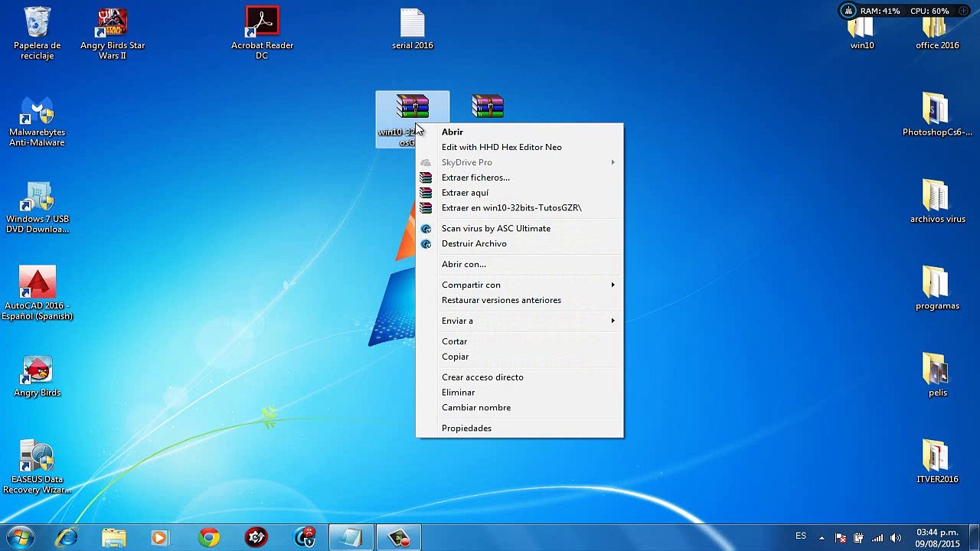Open Windows Explorer from the taskbar

(x=114, y=538)
